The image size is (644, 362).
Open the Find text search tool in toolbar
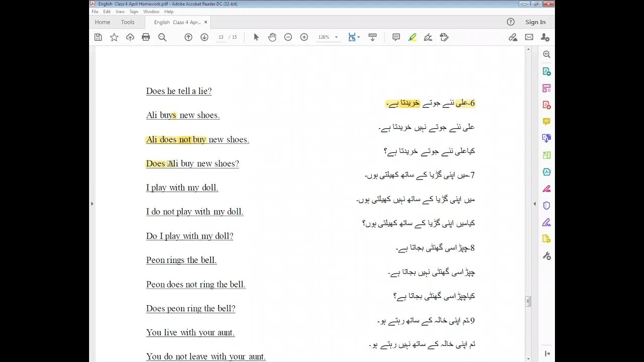point(162,37)
